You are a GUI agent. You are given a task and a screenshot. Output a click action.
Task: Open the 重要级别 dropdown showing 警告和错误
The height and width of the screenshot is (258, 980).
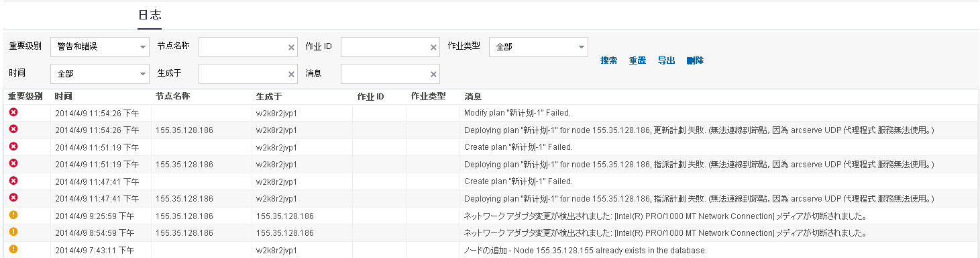(x=100, y=47)
